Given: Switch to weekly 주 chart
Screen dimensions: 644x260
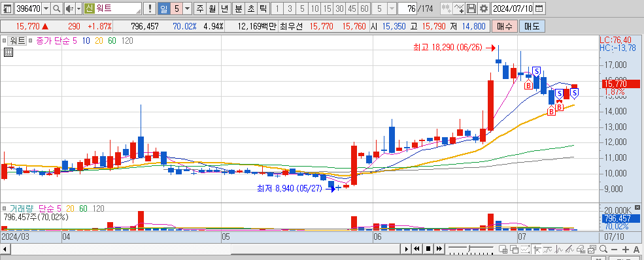Looking at the screenshot, I should (200, 8).
